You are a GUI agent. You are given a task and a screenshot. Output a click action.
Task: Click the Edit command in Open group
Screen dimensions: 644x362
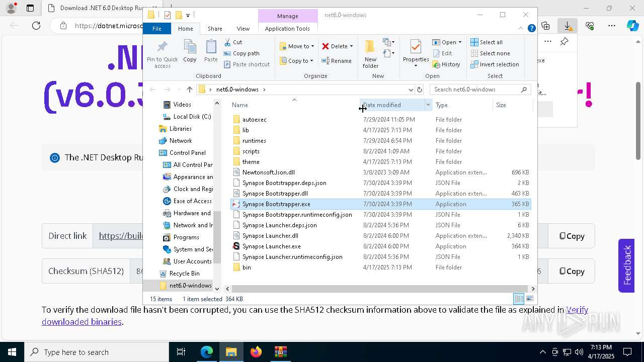(442, 53)
